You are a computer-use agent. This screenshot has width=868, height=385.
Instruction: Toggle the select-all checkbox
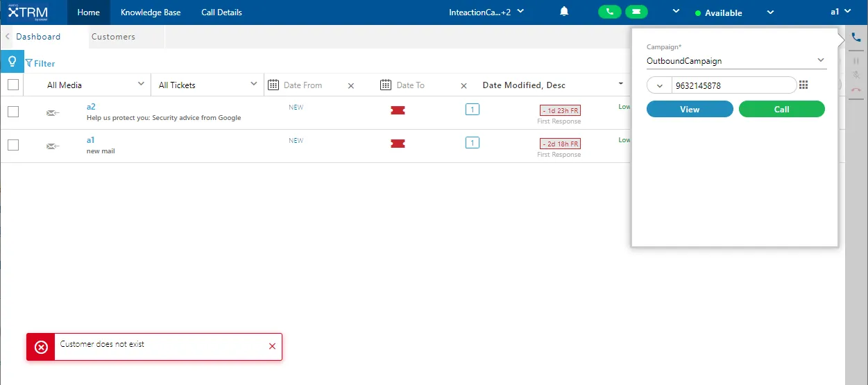pos(12,85)
